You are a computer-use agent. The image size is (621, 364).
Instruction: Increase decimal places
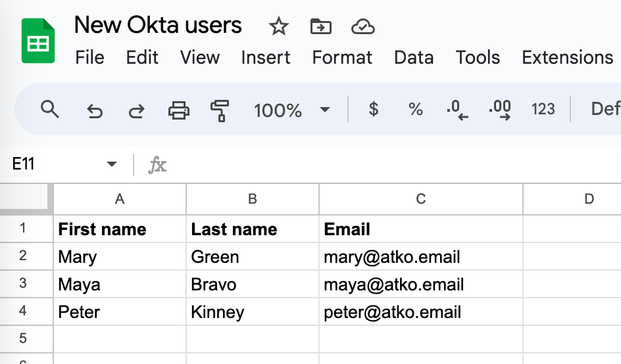click(x=501, y=110)
